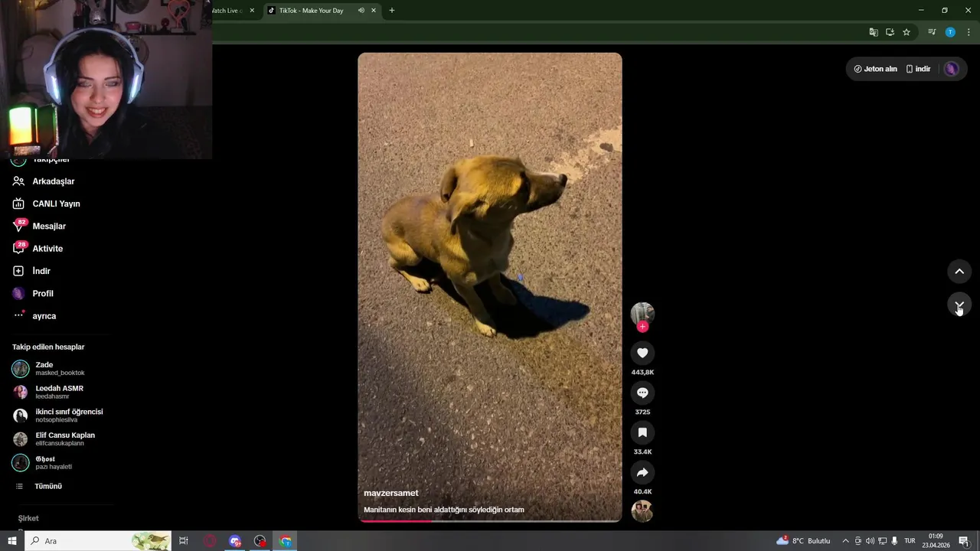Screen dimensions: 980x551
Task: Bookmark the video with 33.4K saves
Action: [x=642, y=432]
